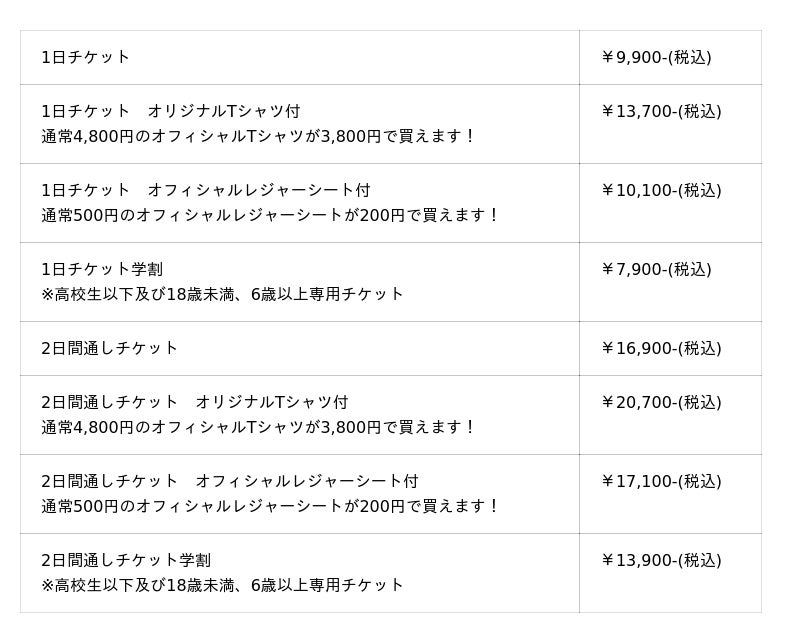Select the ¥17,100 price cell

pos(661,481)
